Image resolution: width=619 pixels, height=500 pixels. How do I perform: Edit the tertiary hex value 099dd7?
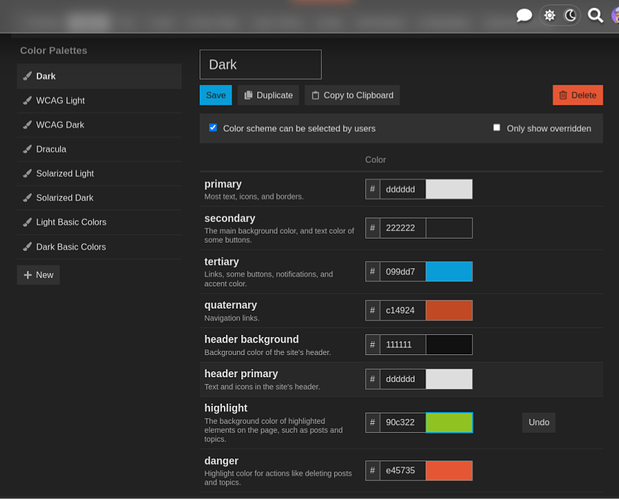tap(403, 272)
